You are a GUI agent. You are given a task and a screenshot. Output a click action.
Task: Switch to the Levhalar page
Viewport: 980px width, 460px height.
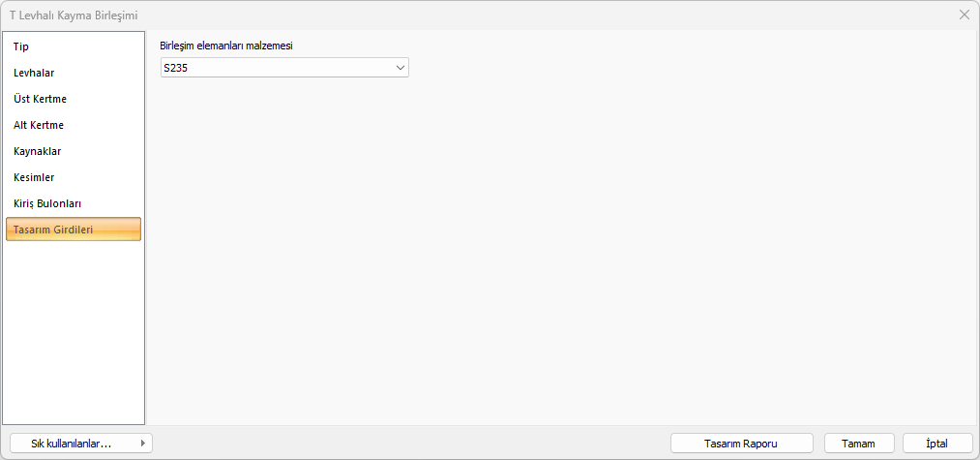[x=34, y=73]
